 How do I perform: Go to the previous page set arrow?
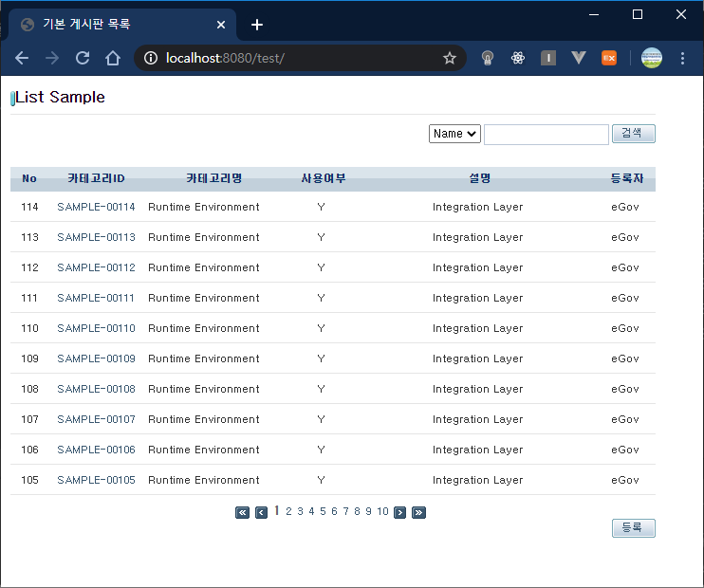[261, 512]
